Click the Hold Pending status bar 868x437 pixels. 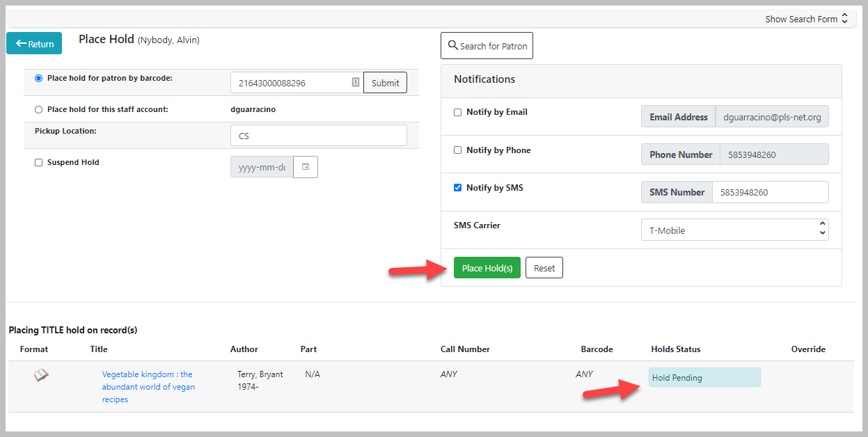click(x=704, y=378)
